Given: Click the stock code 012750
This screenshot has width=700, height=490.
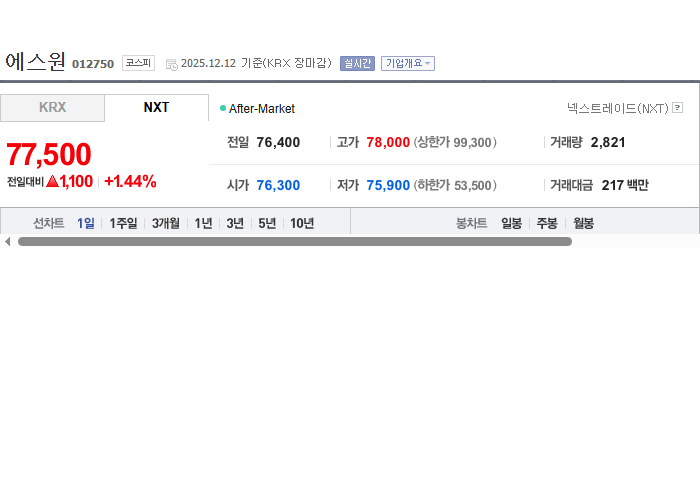Looking at the screenshot, I should point(93,64).
